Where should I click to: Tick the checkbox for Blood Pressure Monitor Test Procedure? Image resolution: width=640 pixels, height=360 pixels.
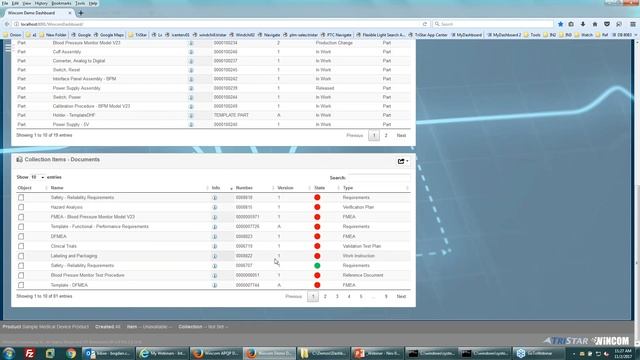click(x=21, y=276)
